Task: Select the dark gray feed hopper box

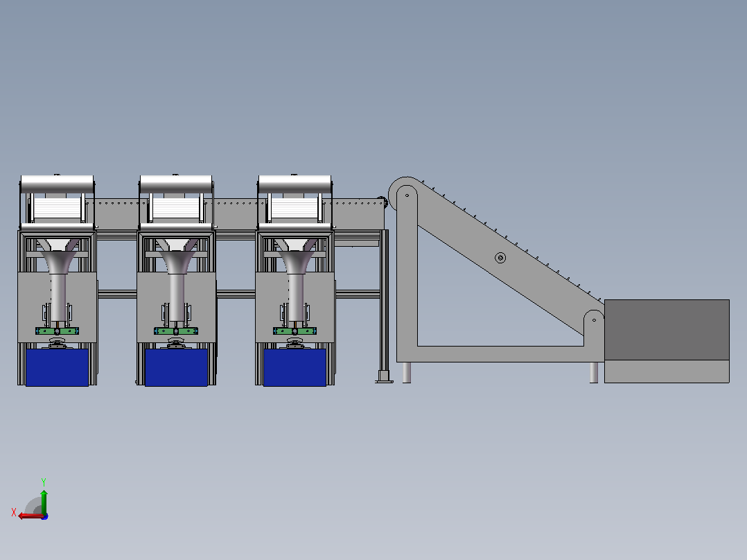Action: coord(667,330)
